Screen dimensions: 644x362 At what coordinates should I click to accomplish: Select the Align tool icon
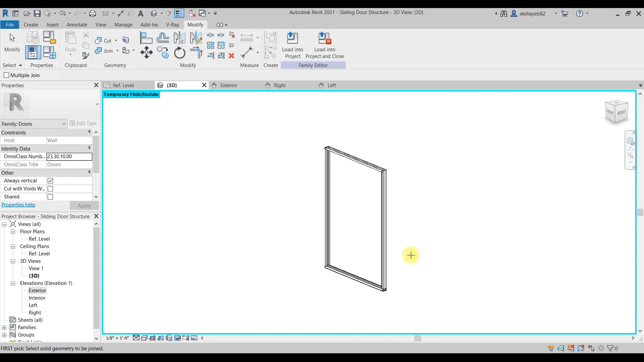tap(146, 38)
